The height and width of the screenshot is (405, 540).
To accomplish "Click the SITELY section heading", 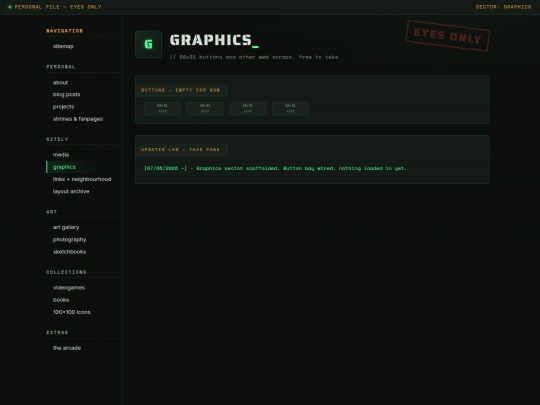I will pyautogui.click(x=57, y=139).
